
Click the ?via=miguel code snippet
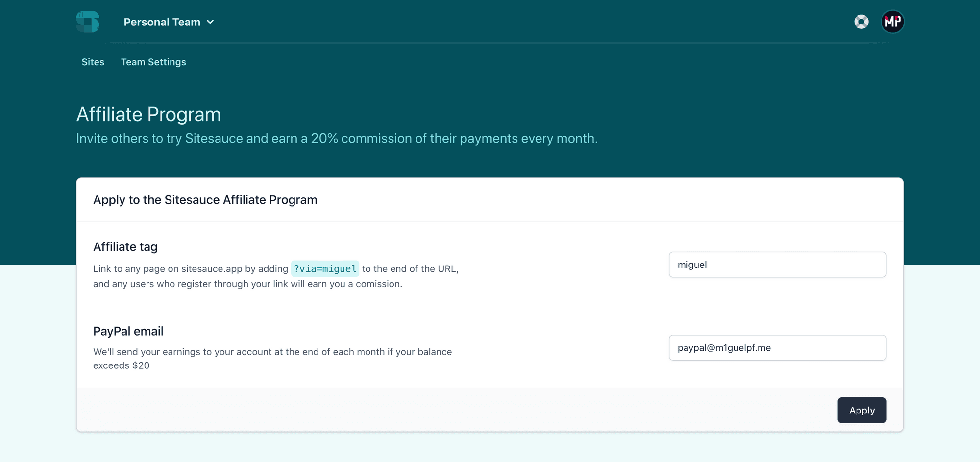click(x=325, y=268)
